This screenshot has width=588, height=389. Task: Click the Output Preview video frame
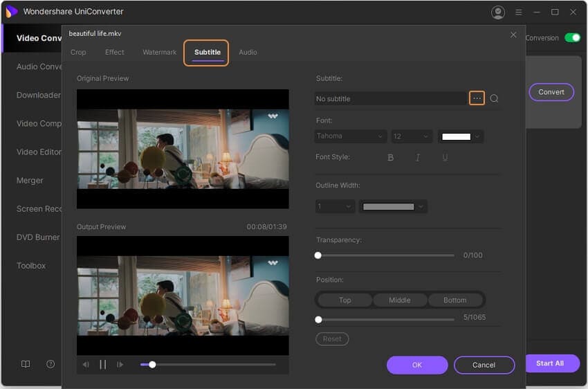coord(183,296)
